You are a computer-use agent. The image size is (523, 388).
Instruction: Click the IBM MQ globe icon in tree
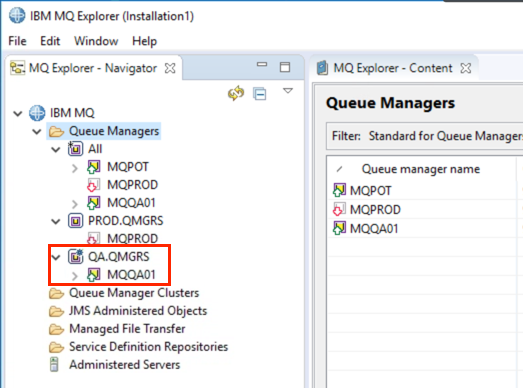37,113
